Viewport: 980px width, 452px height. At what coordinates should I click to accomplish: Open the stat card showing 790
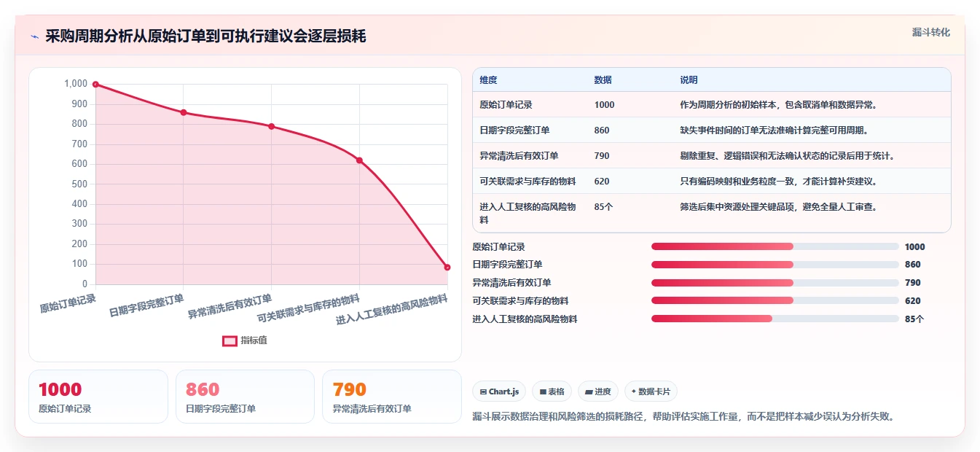click(x=392, y=397)
